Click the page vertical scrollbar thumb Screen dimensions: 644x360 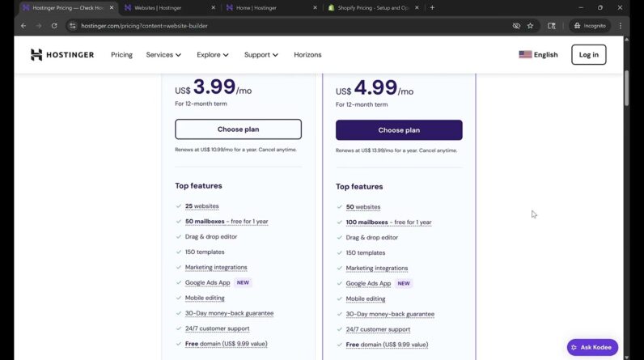click(x=626, y=88)
